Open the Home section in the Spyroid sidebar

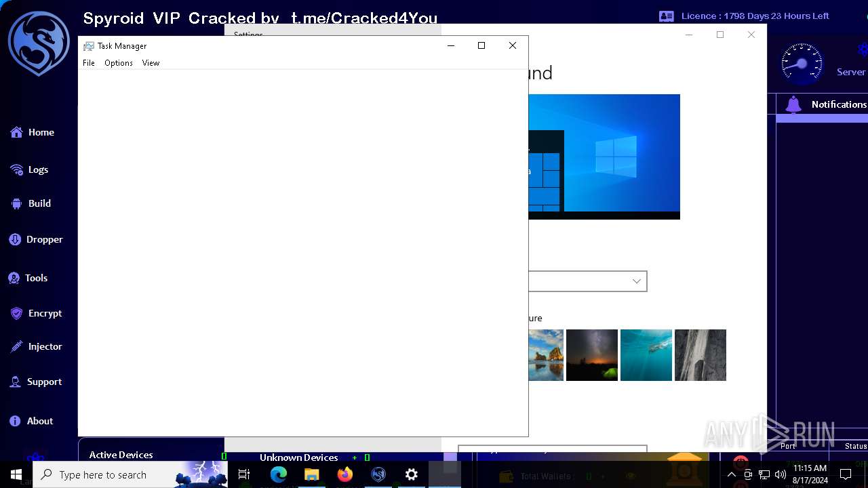pos(32,132)
